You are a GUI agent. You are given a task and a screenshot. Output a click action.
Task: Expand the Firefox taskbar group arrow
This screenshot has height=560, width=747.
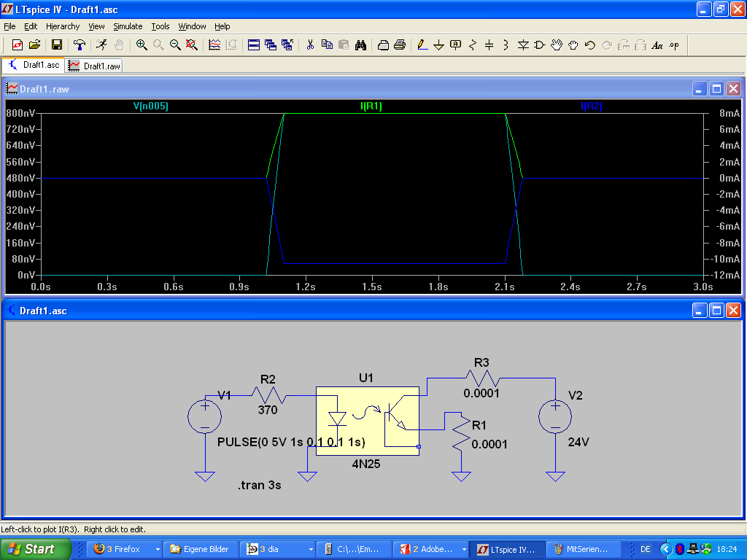click(158, 550)
